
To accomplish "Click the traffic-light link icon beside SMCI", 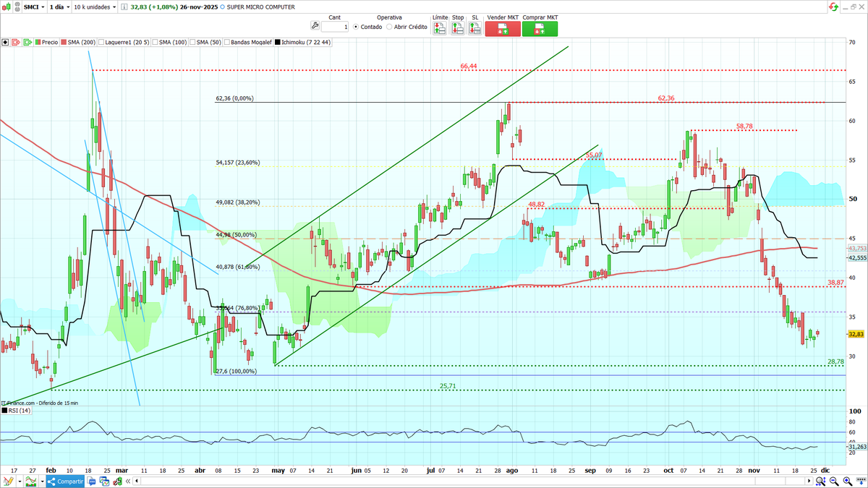I will point(17,6).
